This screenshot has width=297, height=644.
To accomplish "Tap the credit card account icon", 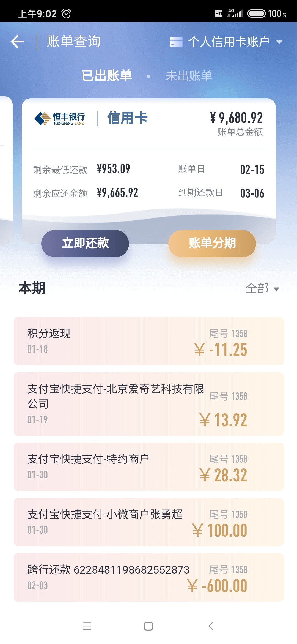I will (176, 42).
